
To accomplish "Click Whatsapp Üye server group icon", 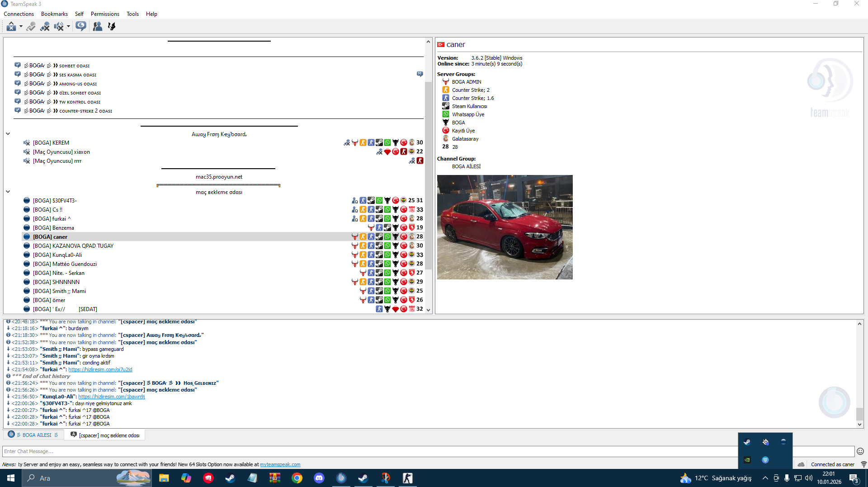I will pos(446,114).
